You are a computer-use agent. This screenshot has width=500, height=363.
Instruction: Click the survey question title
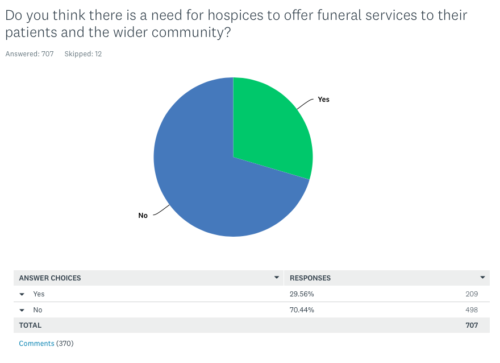[x=236, y=24]
